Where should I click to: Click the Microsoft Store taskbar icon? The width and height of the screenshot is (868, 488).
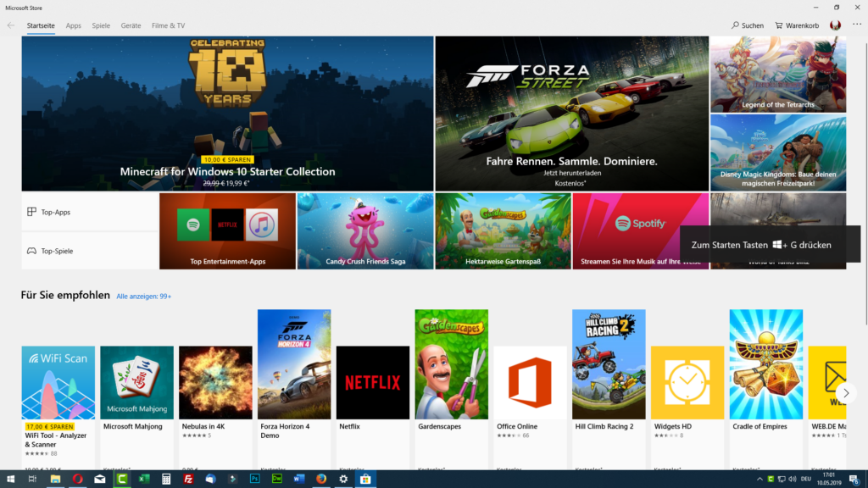[365, 480]
